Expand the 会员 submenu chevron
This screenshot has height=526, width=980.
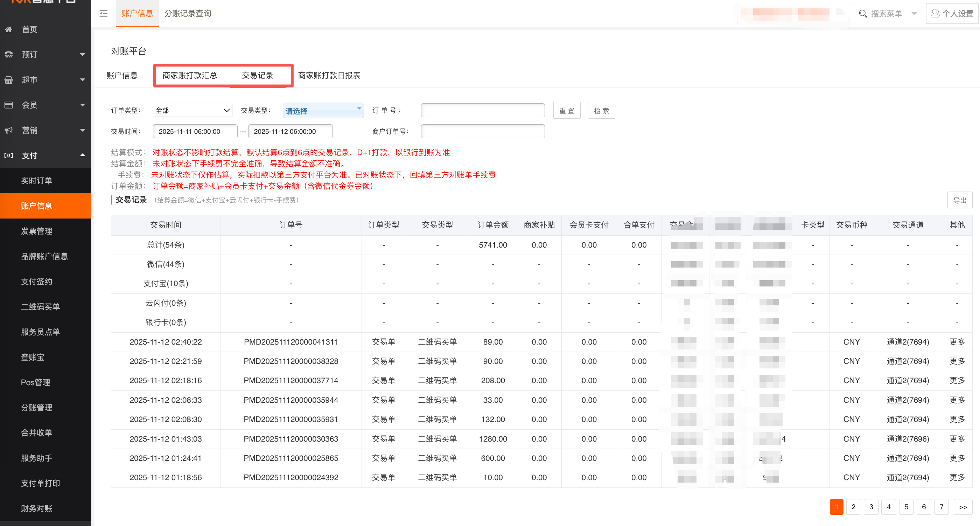82,105
